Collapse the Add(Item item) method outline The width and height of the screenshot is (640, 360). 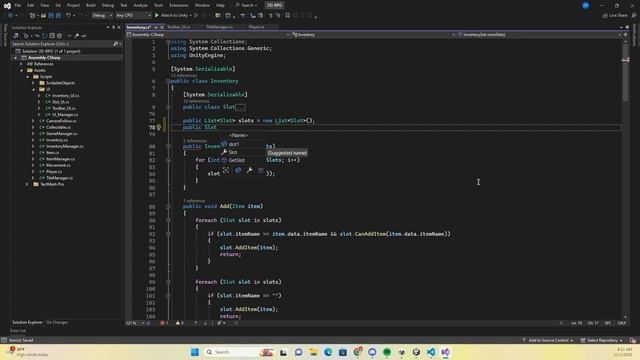click(168, 207)
